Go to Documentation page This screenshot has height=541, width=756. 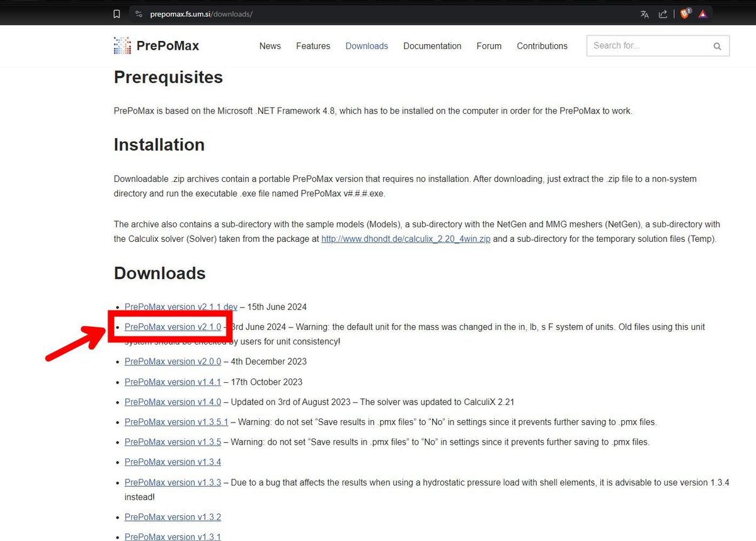[x=432, y=46]
